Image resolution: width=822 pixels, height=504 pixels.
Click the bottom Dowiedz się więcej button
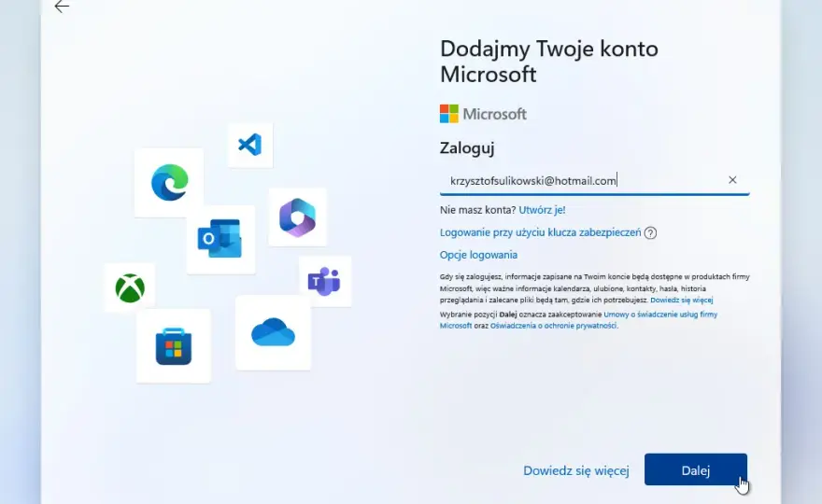click(x=576, y=470)
